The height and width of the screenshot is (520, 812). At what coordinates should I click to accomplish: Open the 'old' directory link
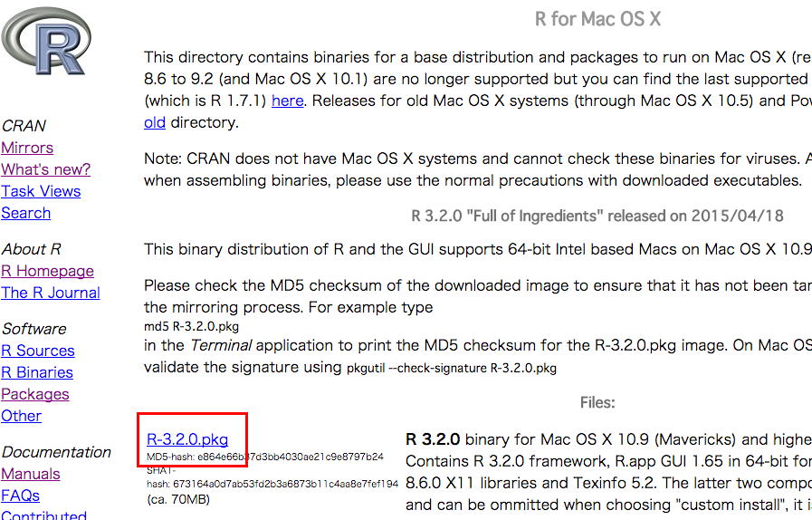(155, 122)
